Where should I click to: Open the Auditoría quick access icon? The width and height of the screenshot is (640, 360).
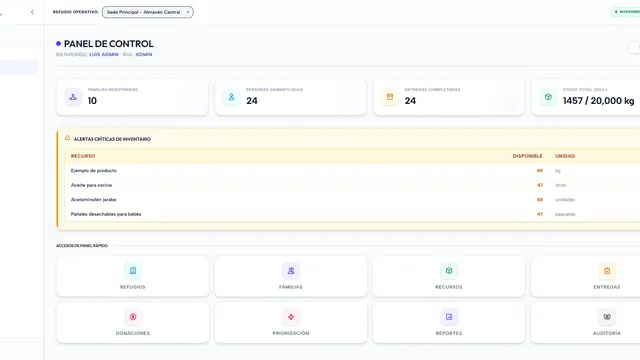(x=607, y=317)
